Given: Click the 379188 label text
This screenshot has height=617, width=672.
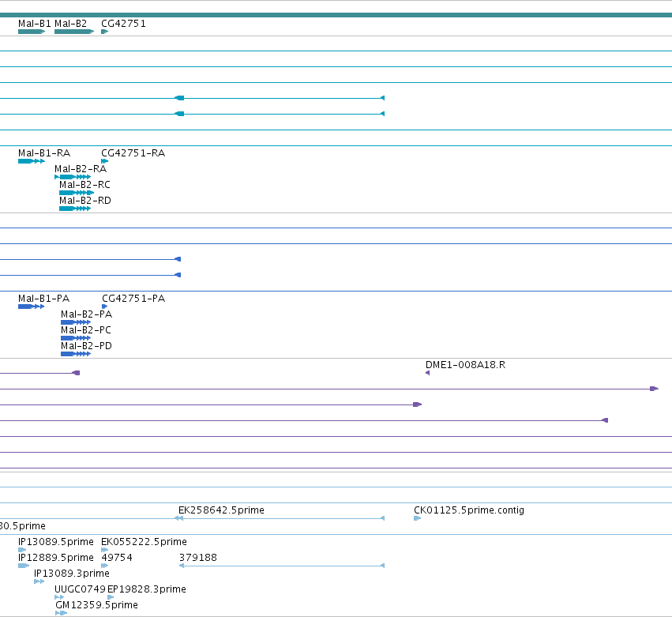Looking at the screenshot, I should point(198,558).
